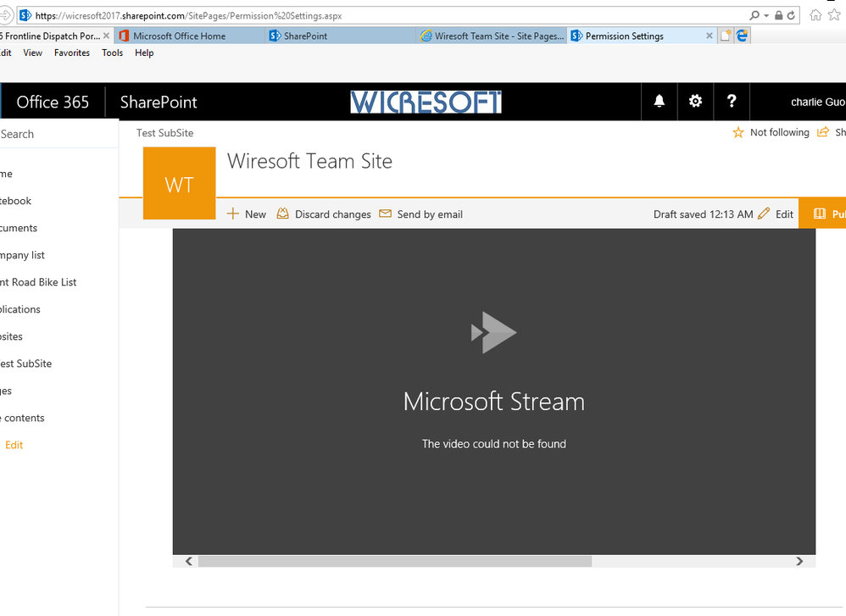This screenshot has height=616, width=846.
Task: Click the charlie Guo account name
Action: pyautogui.click(x=817, y=102)
